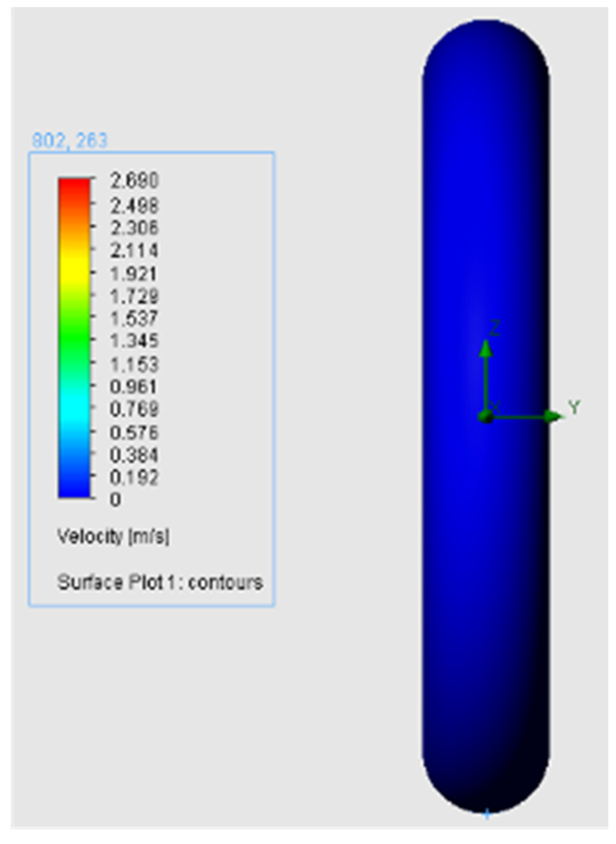Image resolution: width=616 pixels, height=844 pixels.
Task: Select the 1.345 legend value
Action: coord(135,341)
